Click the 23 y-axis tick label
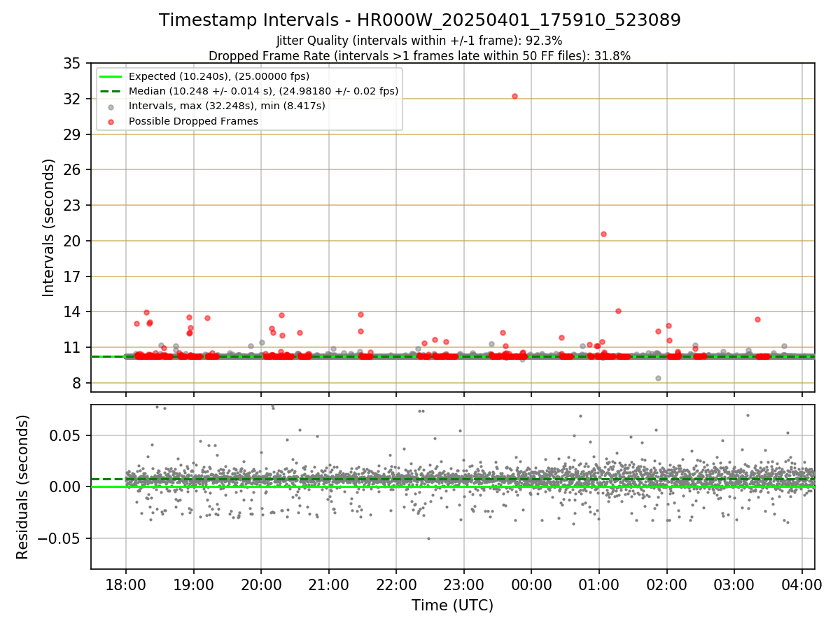This screenshot has height=630, width=840. click(x=72, y=205)
